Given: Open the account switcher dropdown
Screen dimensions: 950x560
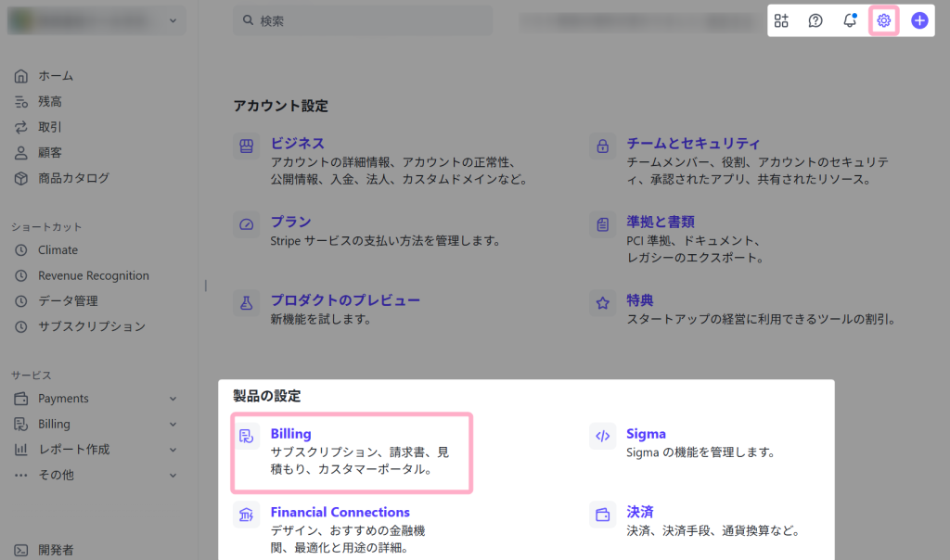Looking at the screenshot, I should tap(96, 20).
